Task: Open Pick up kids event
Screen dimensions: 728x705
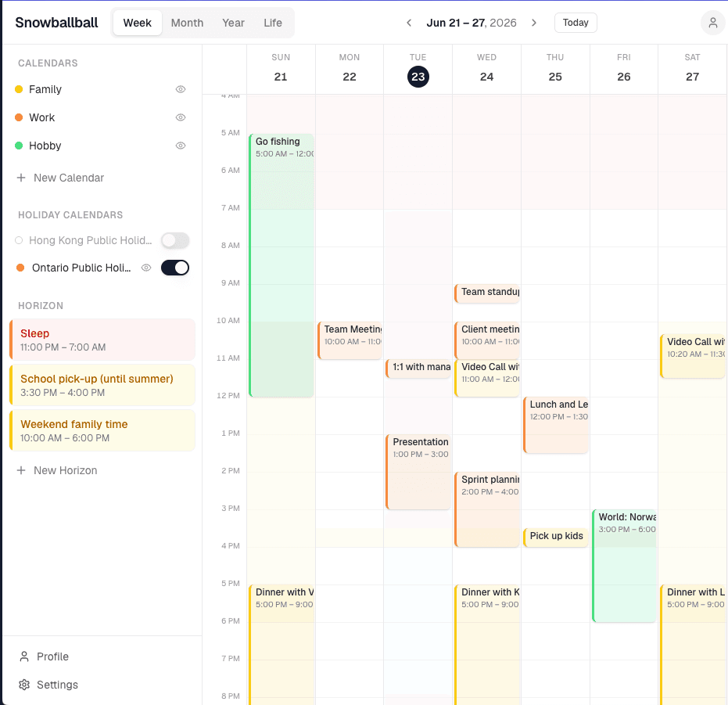Action: pyautogui.click(x=556, y=538)
